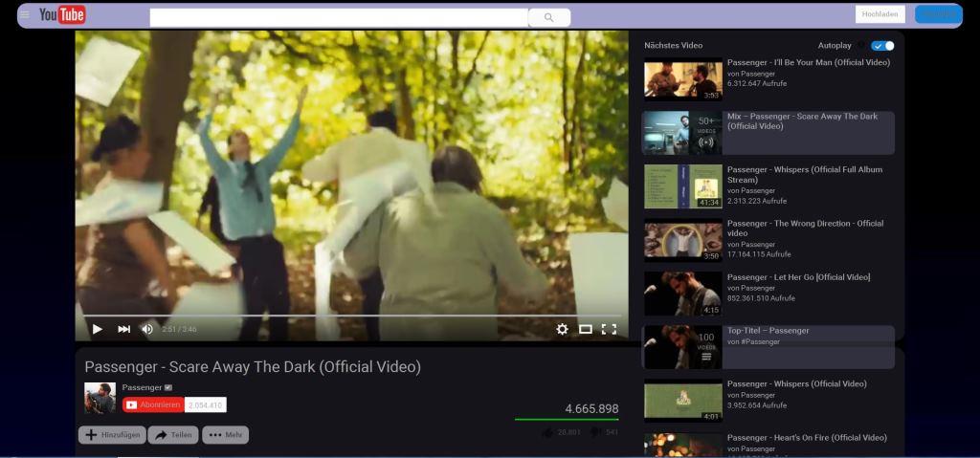Click 2.313.223 Aufrufe view count
This screenshot has height=458, width=980.
pyautogui.click(x=757, y=201)
